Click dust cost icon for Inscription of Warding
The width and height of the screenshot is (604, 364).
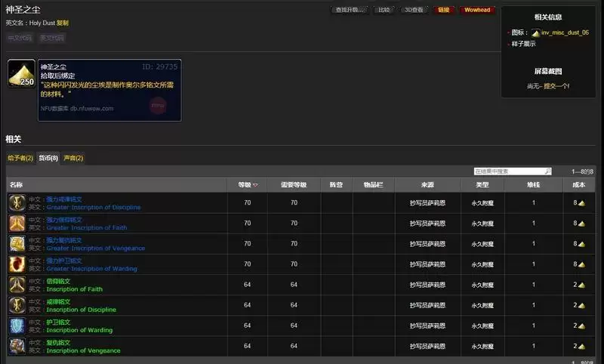(x=581, y=326)
